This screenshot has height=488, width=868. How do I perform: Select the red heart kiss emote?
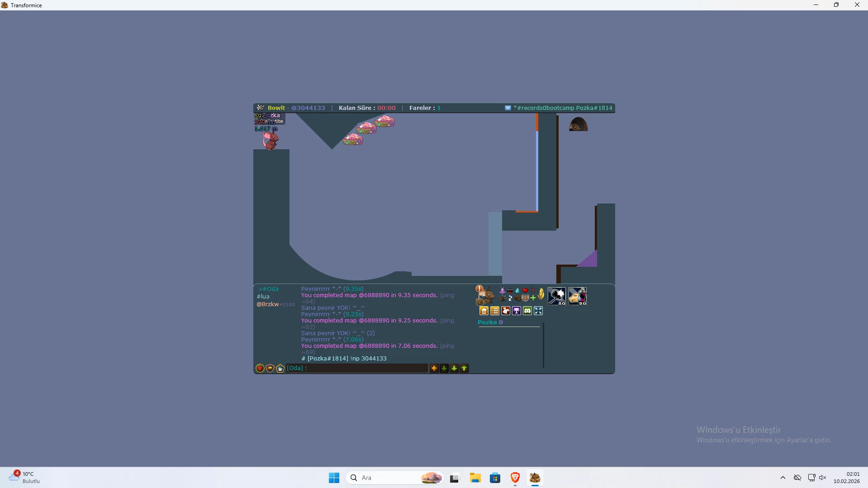click(x=525, y=291)
